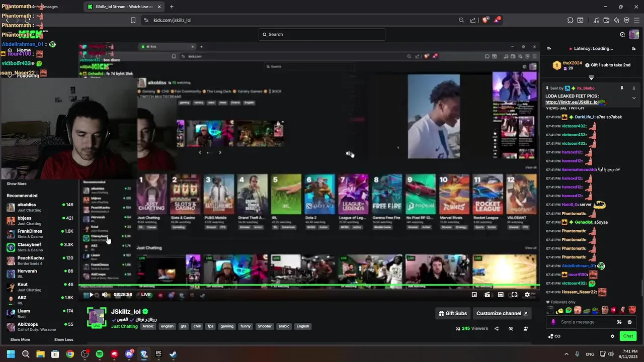
Task: Select the Arabic stream tag
Action: click(x=148, y=326)
